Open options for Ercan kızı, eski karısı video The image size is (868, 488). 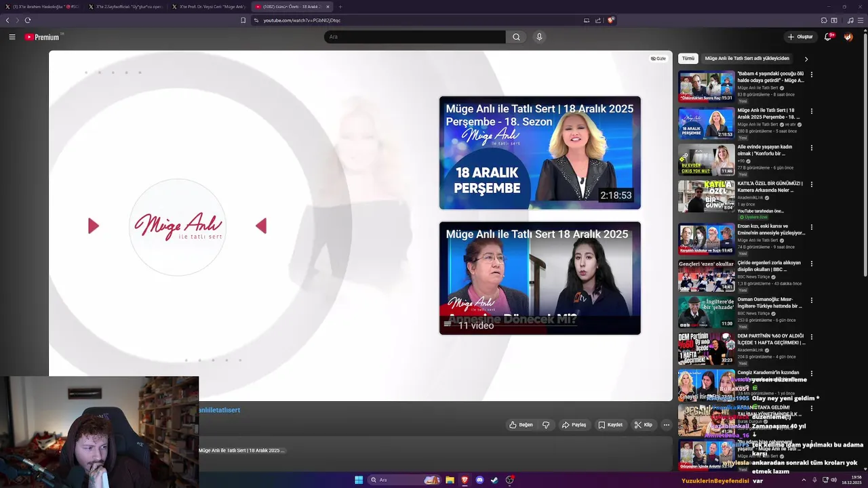(812, 227)
